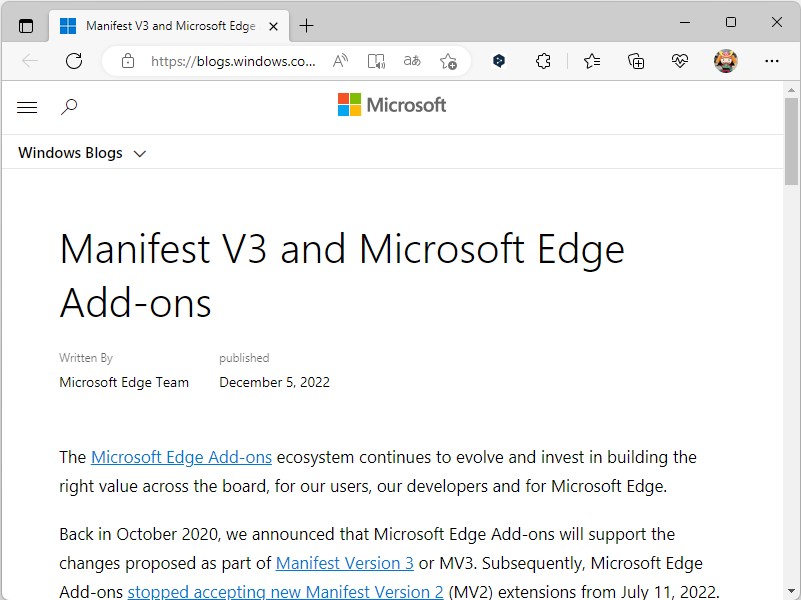The width and height of the screenshot is (801, 600).
Task: Open the Extensions puzzle menu
Action: click(x=543, y=61)
